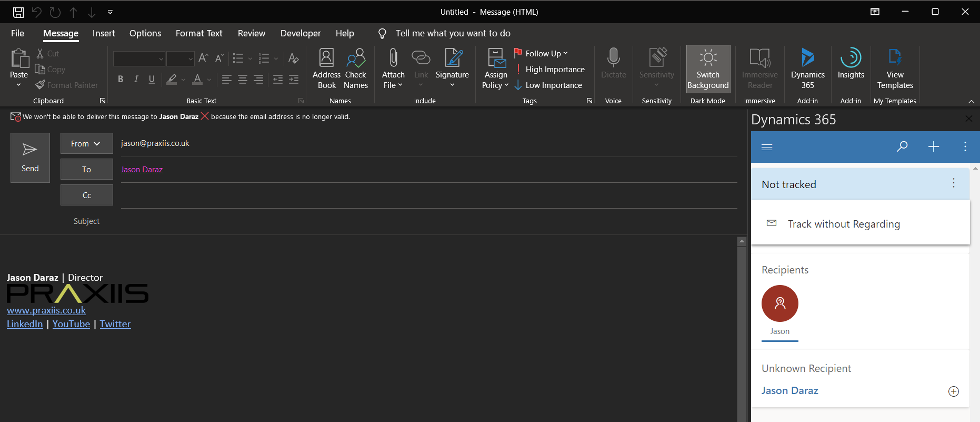
Task: Center the text
Action: (242, 79)
